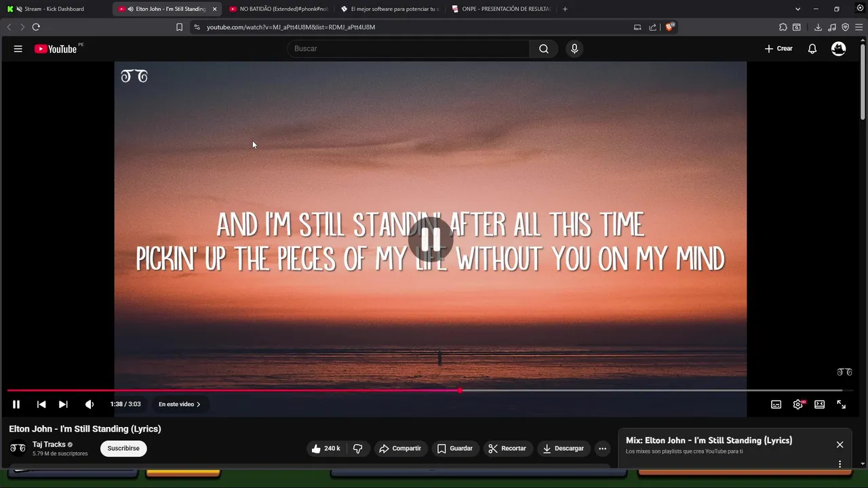
Task: Open the Taj Tracks channel avatar
Action: click(x=18, y=449)
